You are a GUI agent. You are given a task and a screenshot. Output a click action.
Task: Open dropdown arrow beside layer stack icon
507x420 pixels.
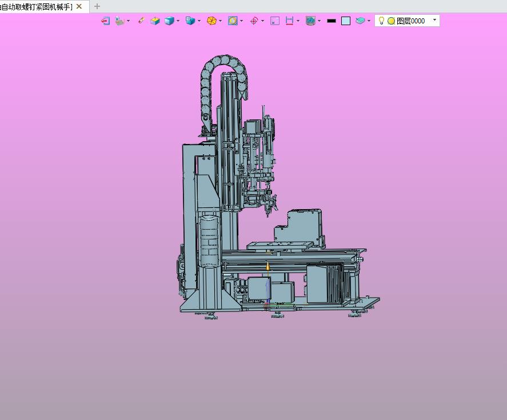129,21
